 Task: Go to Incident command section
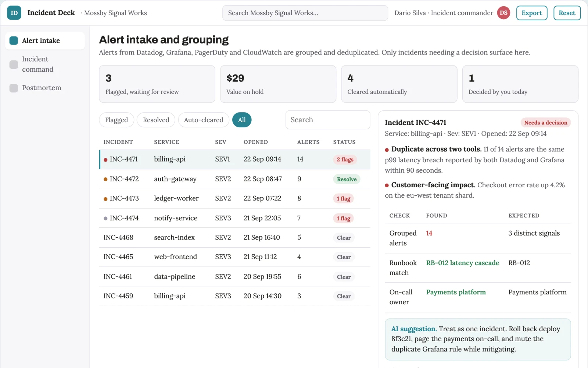(x=45, y=64)
